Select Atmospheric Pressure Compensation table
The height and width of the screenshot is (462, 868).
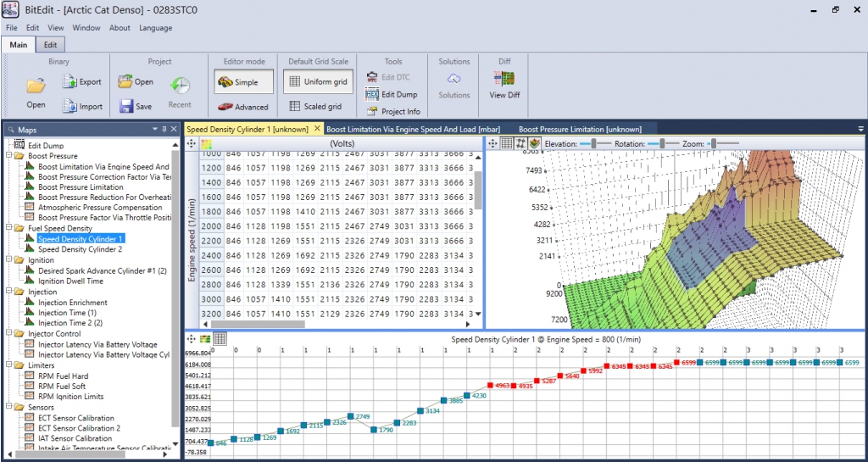coord(100,208)
